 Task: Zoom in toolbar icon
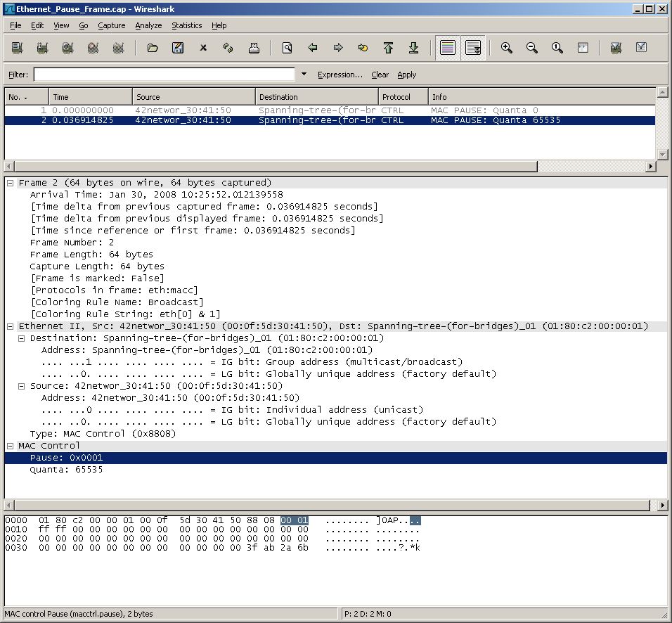pos(507,48)
